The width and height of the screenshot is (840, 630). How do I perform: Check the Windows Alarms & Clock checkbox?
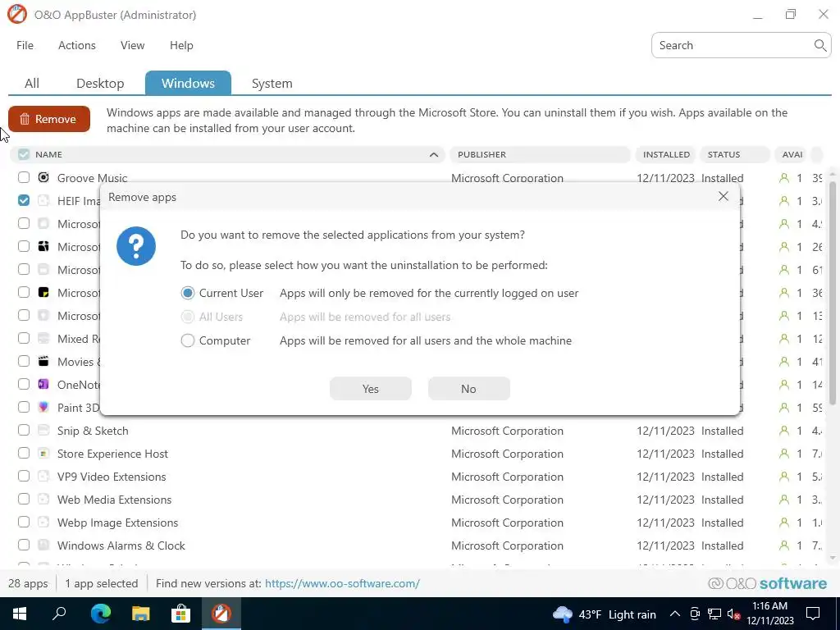(x=24, y=546)
